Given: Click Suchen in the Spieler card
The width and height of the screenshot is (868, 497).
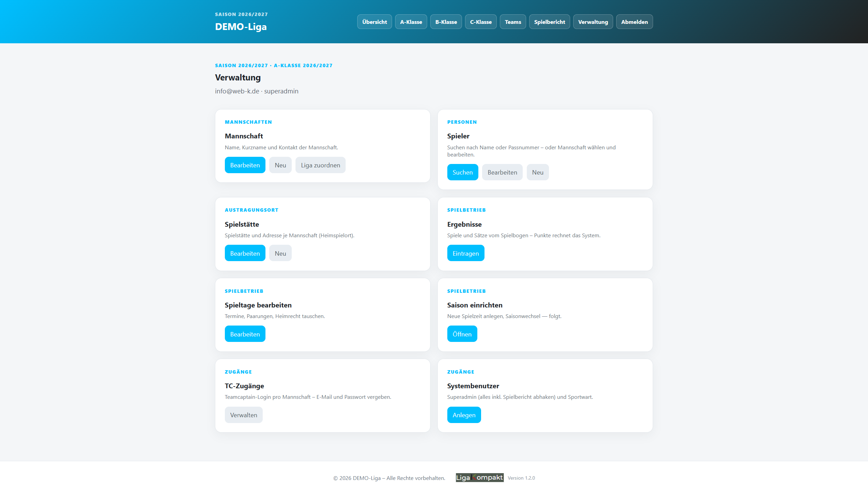Looking at the screenshot, I should click(x=463, y=172).
